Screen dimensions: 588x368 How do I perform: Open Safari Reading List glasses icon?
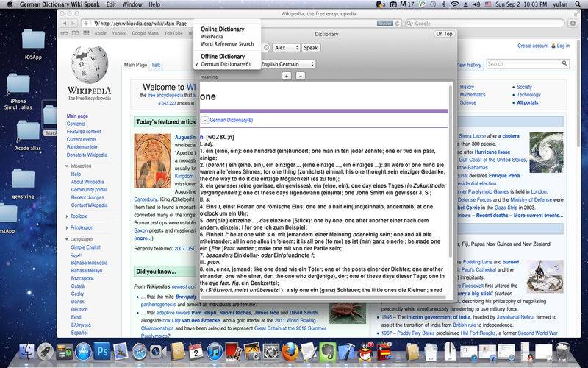(65, 33)
